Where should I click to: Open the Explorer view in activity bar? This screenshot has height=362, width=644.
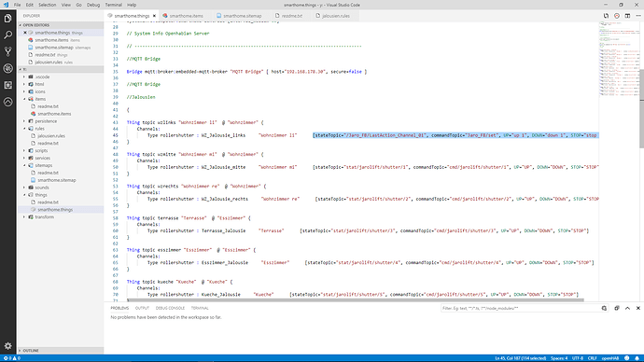(x=7, y=19)
